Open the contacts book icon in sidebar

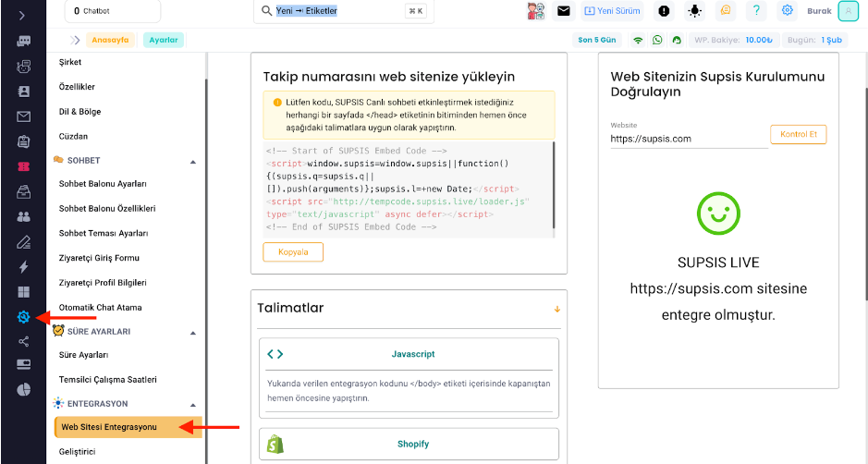point(24,92)
